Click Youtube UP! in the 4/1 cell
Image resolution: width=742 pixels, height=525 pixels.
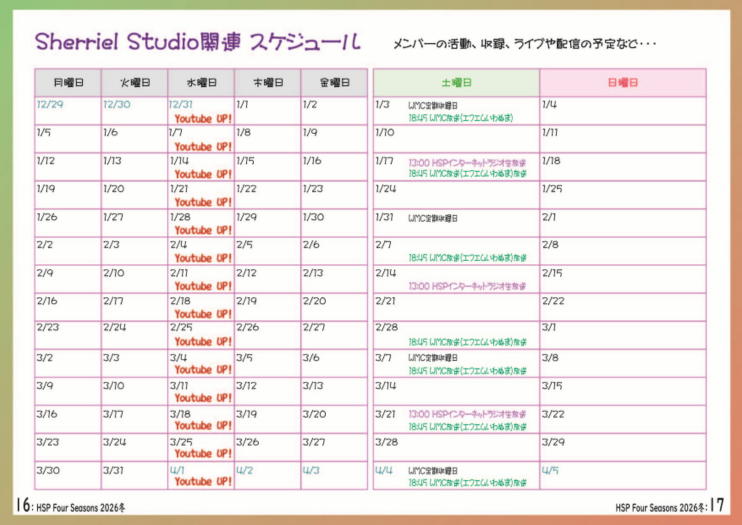pos(203,482)
